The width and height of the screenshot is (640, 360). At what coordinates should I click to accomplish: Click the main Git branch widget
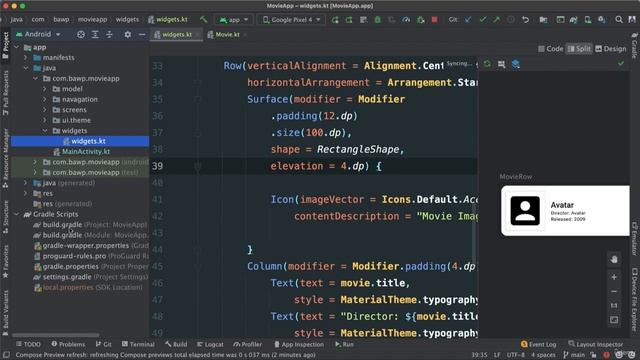(x=574, y=355)
